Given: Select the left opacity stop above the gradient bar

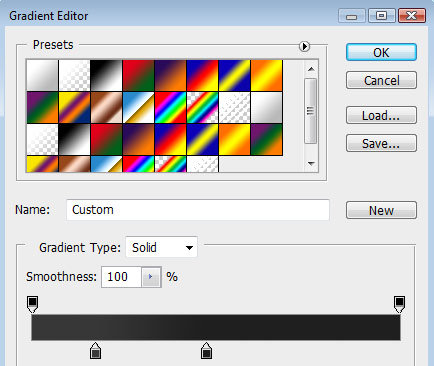Looking at the screenshot, I should (x=32, y=304).
